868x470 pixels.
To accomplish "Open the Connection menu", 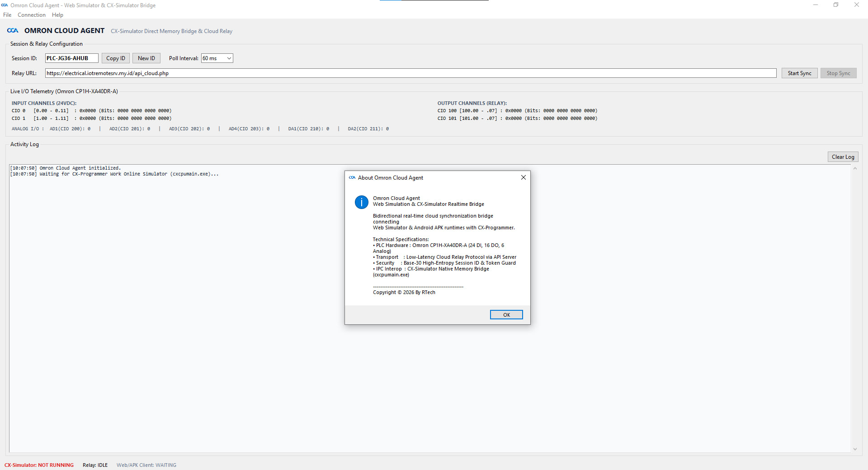I will (x=32, y=15).
